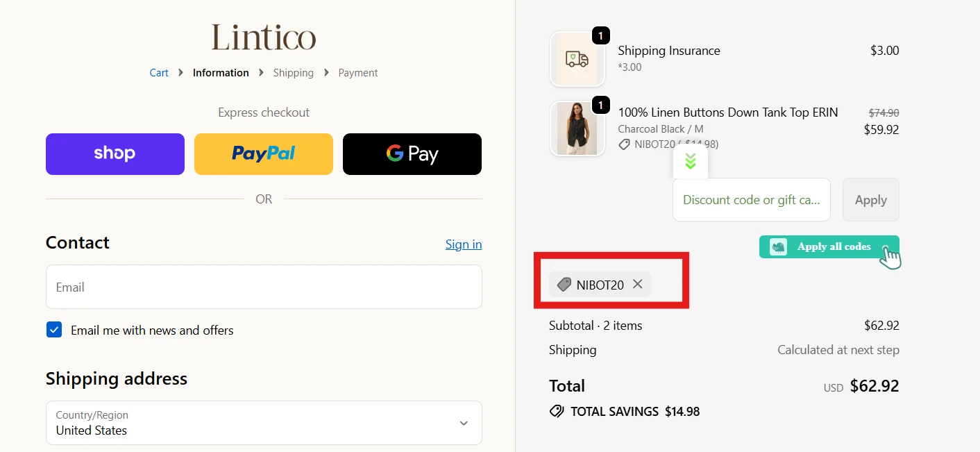Image resolution: width=980 pixels, height=452 pixels.
Task: Click the tag icon next to TOTAL SAVINGS
Action: pos(557,411)
